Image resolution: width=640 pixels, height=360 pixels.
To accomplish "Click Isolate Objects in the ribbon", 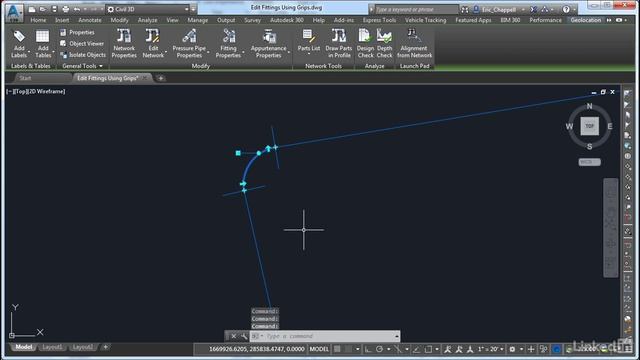I will [83, 55].
